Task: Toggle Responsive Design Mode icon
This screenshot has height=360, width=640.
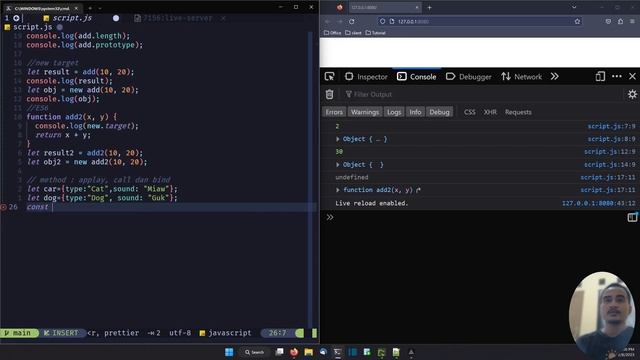Action: point(600,76)
